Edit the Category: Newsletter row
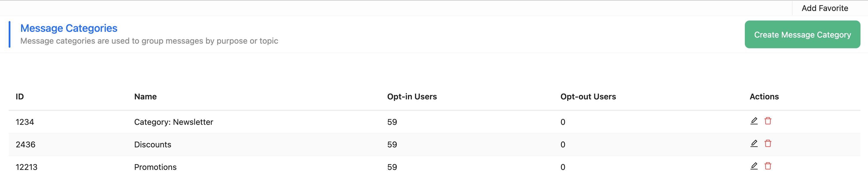The height and width of the screenshot is (178, 868). 754,121
